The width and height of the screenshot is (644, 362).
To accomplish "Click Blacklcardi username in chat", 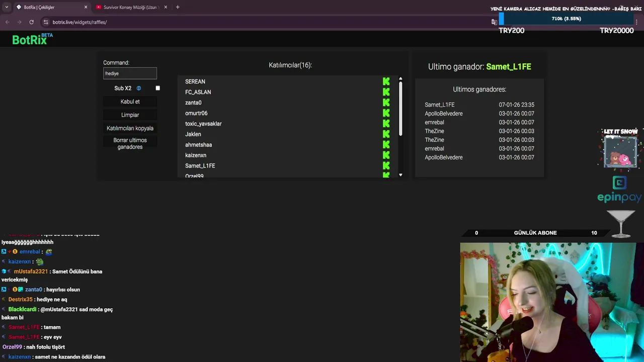I will tap(22, 309).
